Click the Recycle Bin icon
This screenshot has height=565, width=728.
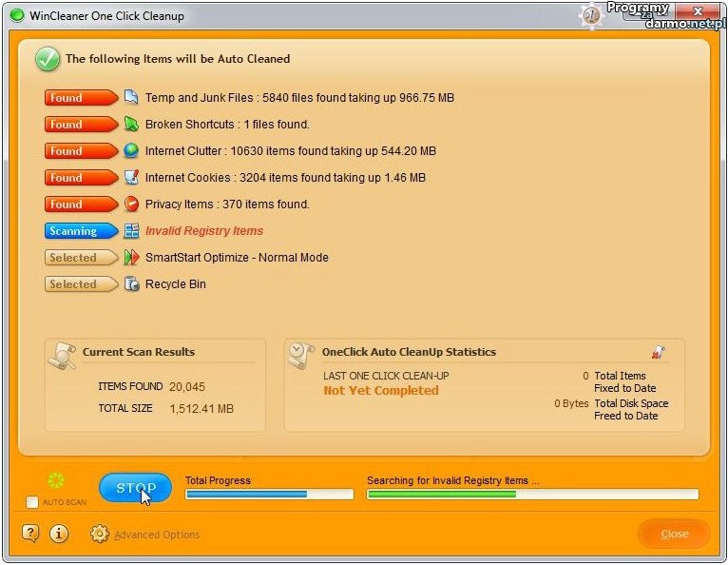tap(131, 284)
